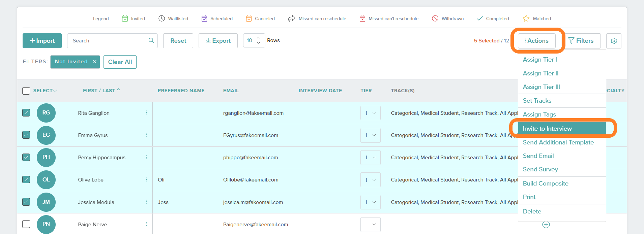The image size is (644, 234).
Task: Click the Matched star icon in legend
Action: pyautogui.click(x=526, y=19)
